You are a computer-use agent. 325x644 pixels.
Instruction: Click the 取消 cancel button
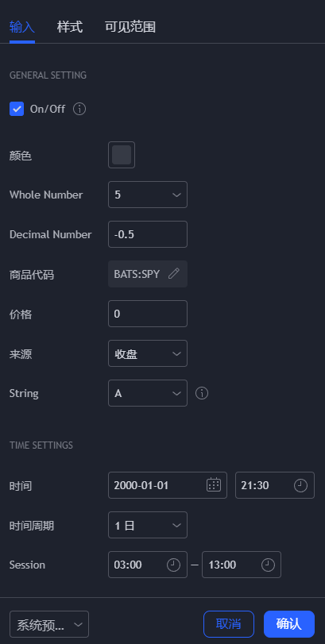point(229,624)
